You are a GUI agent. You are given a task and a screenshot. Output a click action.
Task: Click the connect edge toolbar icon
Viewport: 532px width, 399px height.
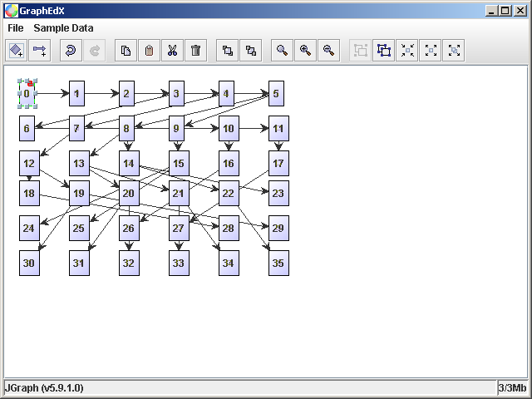[x=40, y=51]
